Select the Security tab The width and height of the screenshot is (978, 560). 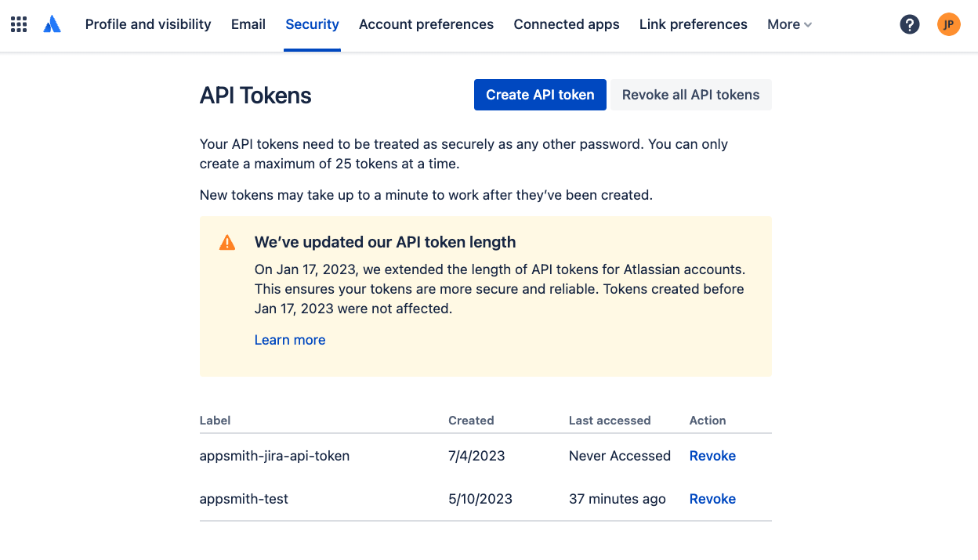coord(312,24)
